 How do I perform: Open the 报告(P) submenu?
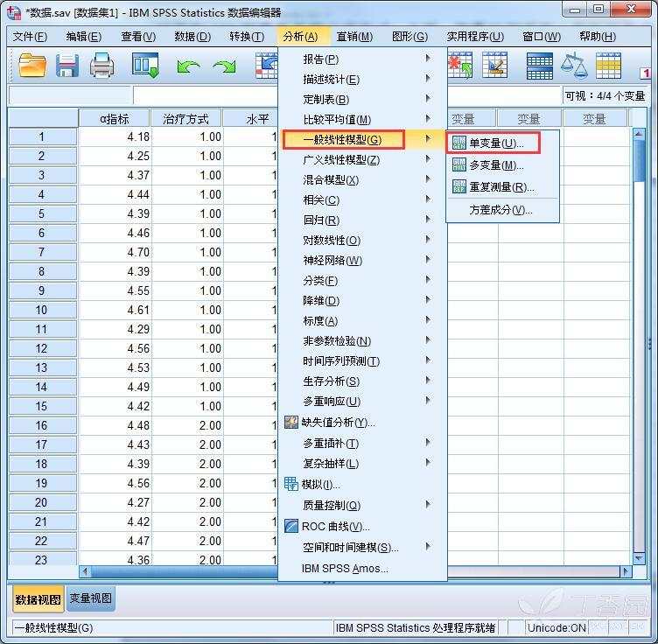pos(362,59)
